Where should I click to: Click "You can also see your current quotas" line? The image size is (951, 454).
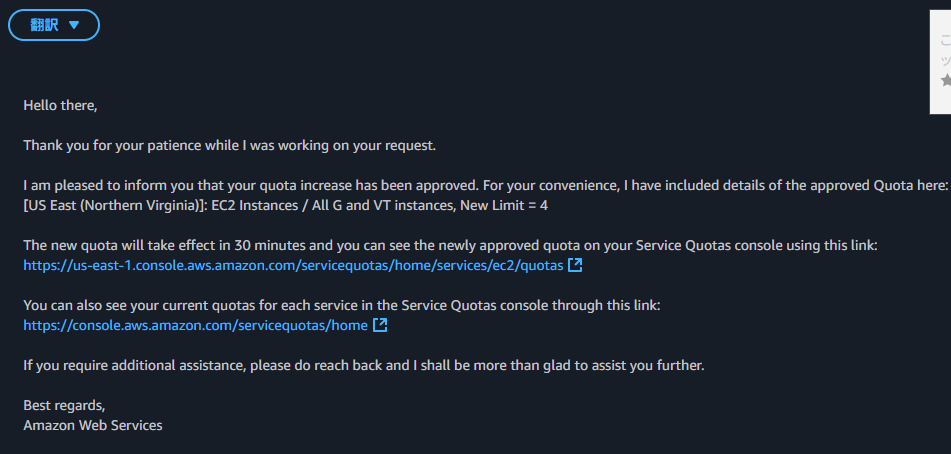(x=341, y=305)
